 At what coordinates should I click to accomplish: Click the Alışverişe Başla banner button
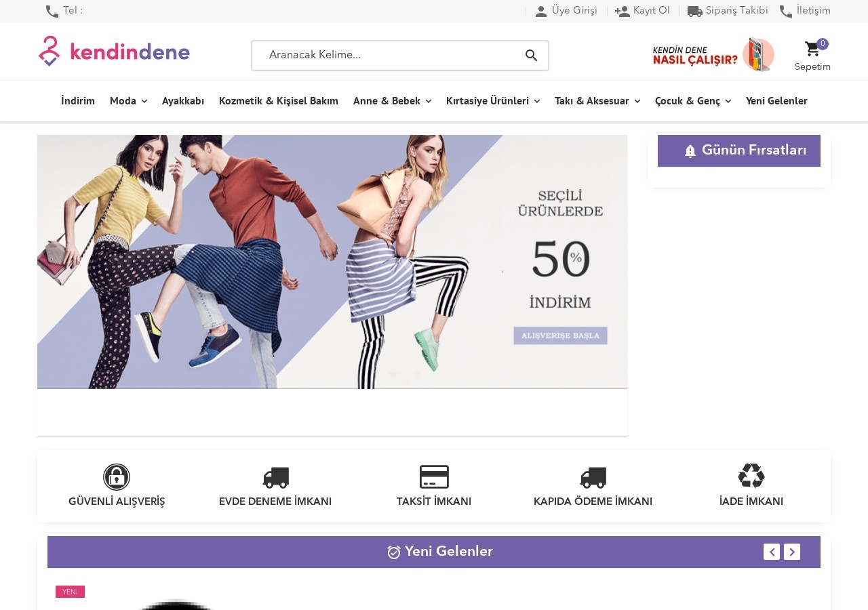tap(560, 335)
